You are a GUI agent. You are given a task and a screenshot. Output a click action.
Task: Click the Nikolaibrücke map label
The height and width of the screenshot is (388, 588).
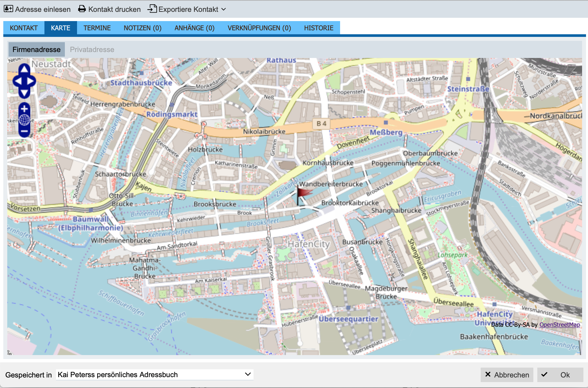(264, 131)
